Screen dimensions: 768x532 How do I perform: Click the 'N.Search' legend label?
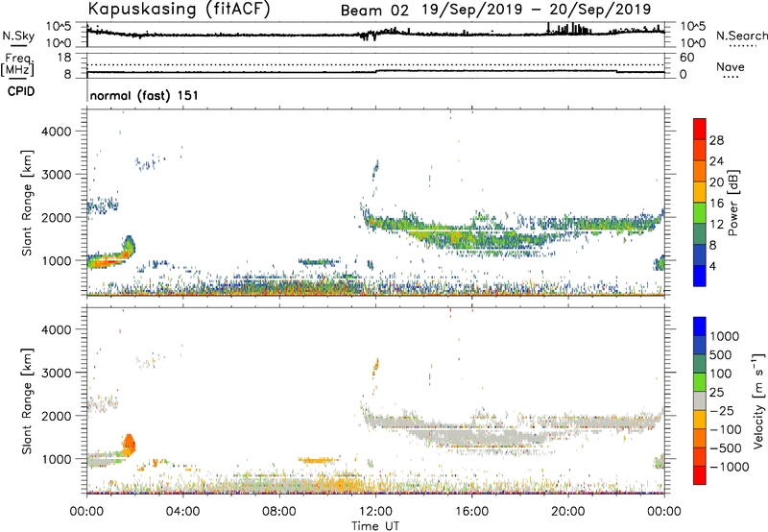[x=742, y=36]
